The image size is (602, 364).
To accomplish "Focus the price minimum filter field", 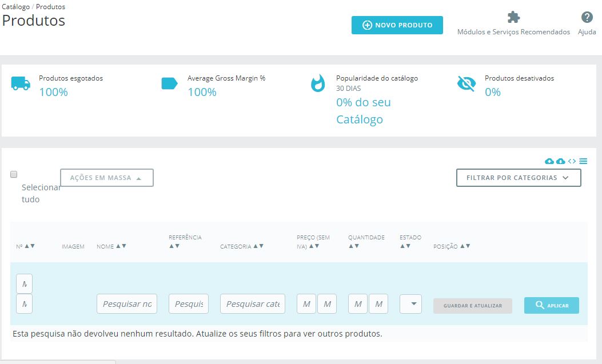I will coord(306,304).
